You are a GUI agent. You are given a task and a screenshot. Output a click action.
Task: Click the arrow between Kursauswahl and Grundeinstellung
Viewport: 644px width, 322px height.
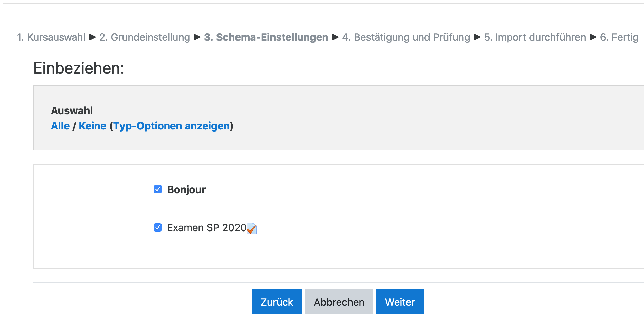coord(92,37)
